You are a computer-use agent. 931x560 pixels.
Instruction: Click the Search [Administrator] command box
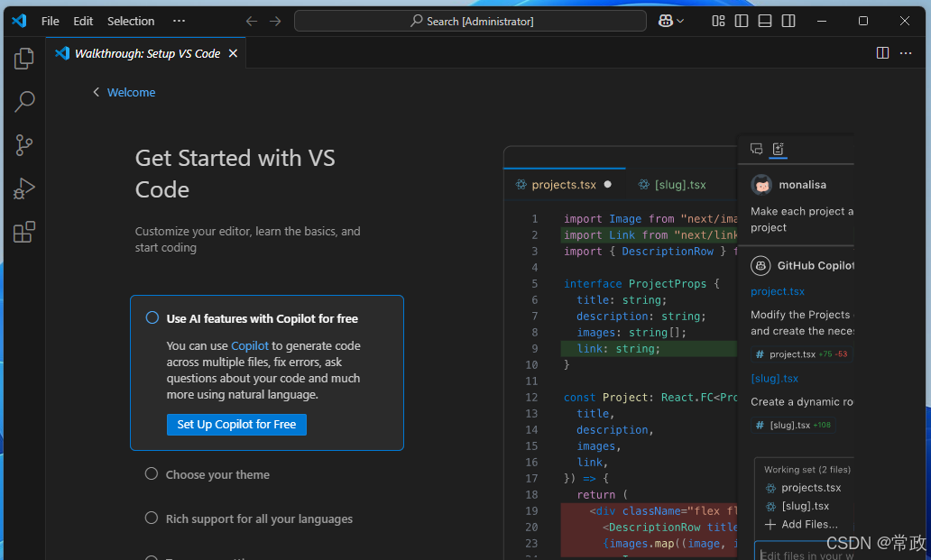pos(470,21)
